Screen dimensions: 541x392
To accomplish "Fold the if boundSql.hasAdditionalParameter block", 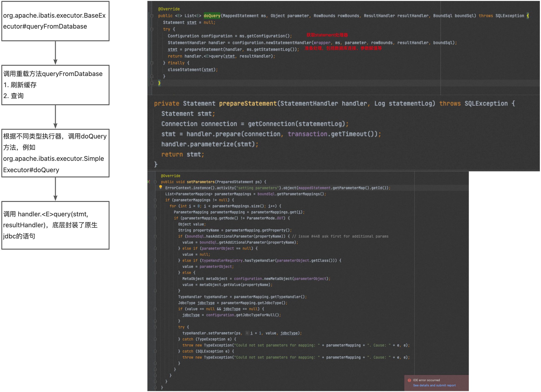I will [155, 236].
